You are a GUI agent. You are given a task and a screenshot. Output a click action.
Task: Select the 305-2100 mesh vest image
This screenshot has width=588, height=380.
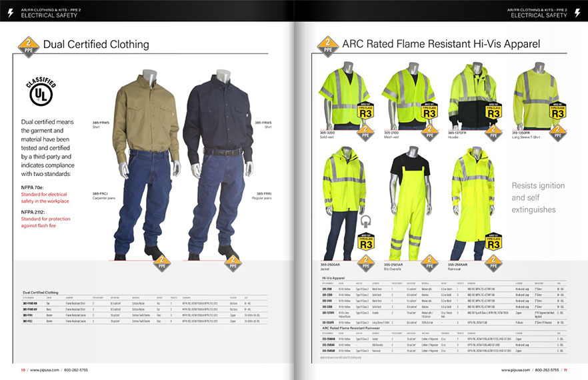click(x=407, y=95)
